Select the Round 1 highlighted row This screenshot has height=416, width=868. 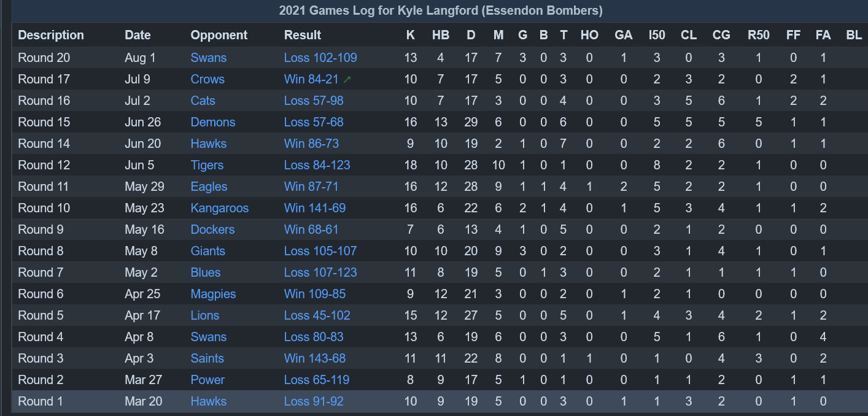[440, 401]
